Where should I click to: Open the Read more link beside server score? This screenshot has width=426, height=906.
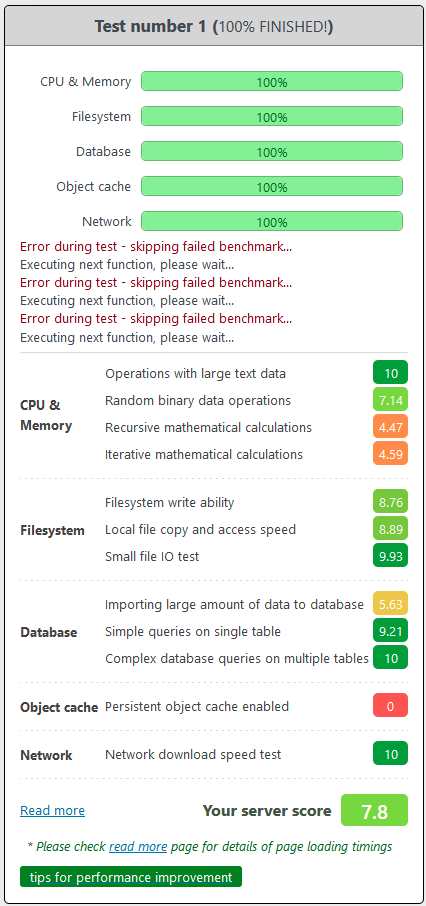tap(53, 811)
